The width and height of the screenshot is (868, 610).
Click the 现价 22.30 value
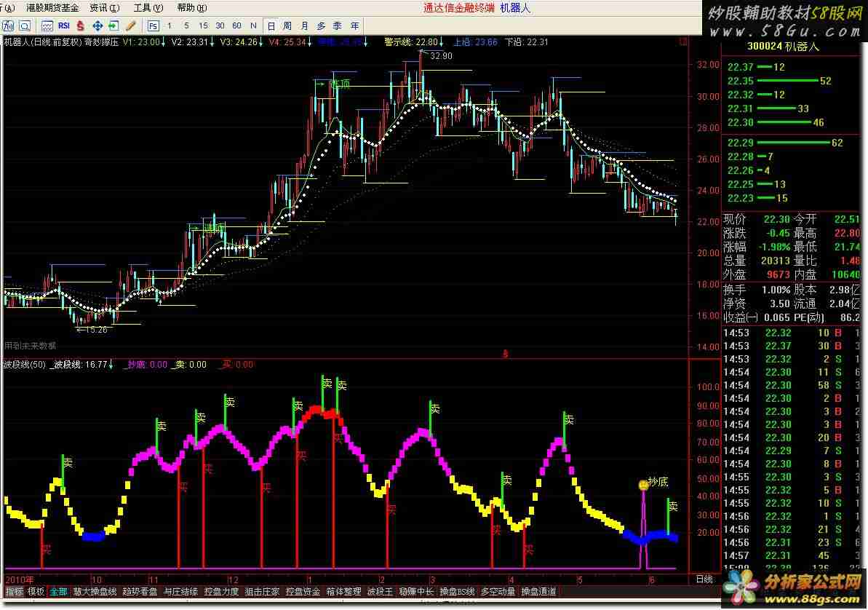pyautogui.click(x=776, y=219)
